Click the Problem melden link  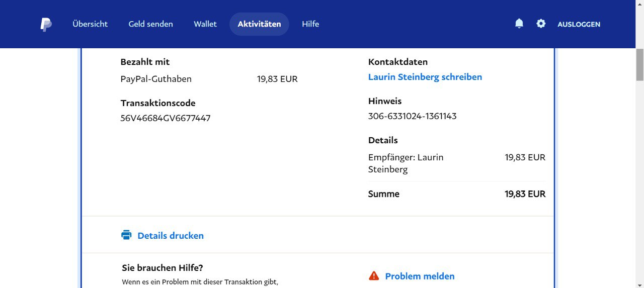(420, 276)
